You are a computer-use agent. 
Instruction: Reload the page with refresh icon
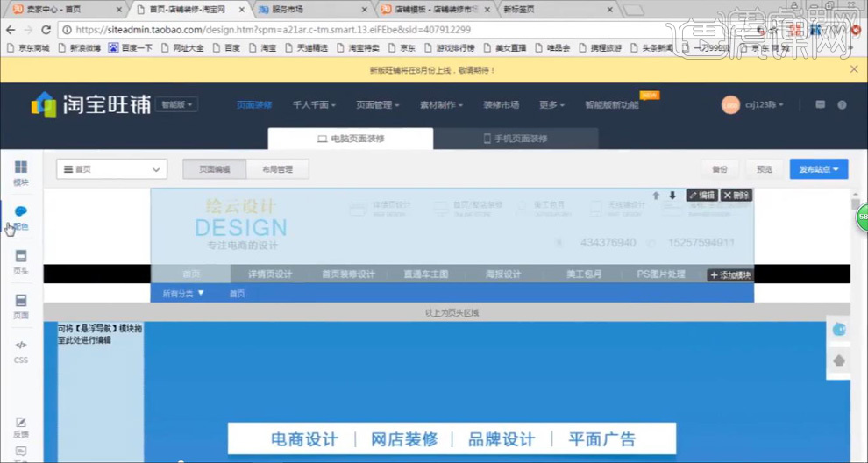[x=46, y=30]
